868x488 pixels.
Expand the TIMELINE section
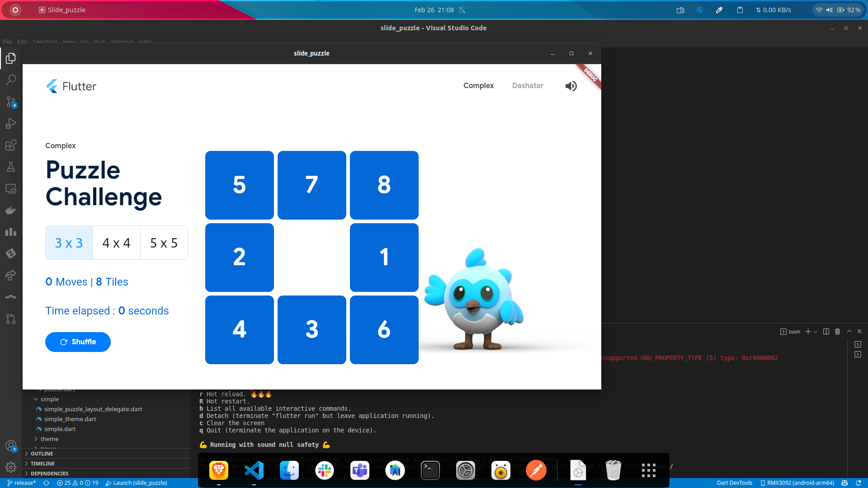(42, 464)
